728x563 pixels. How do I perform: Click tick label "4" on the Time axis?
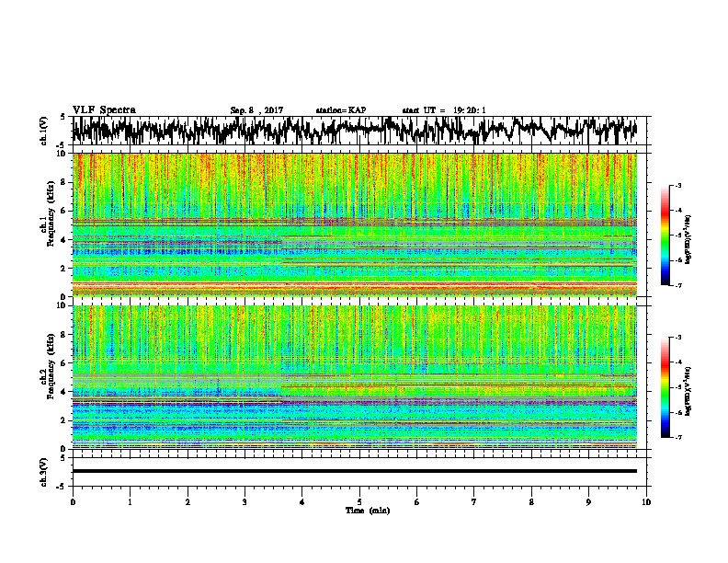pos(302,502)
